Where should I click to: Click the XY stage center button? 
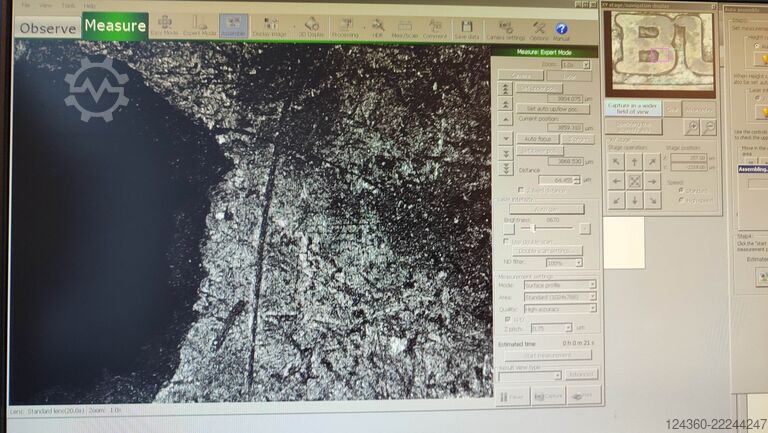634,181
